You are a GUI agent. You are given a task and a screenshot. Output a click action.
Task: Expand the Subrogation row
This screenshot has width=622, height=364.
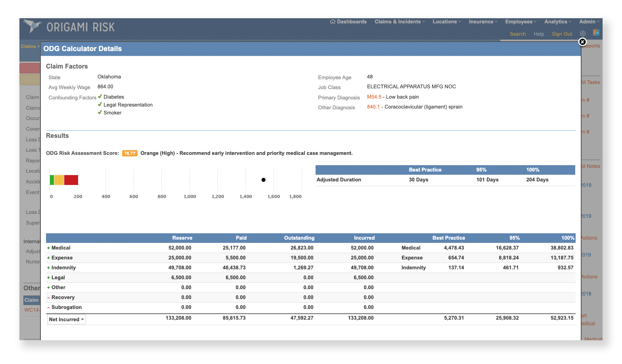(48, 307)
